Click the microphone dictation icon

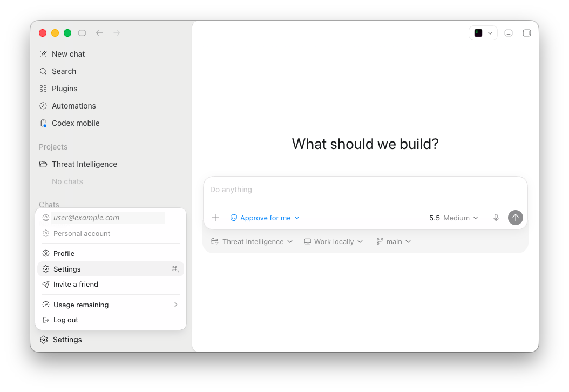(496, 218)
